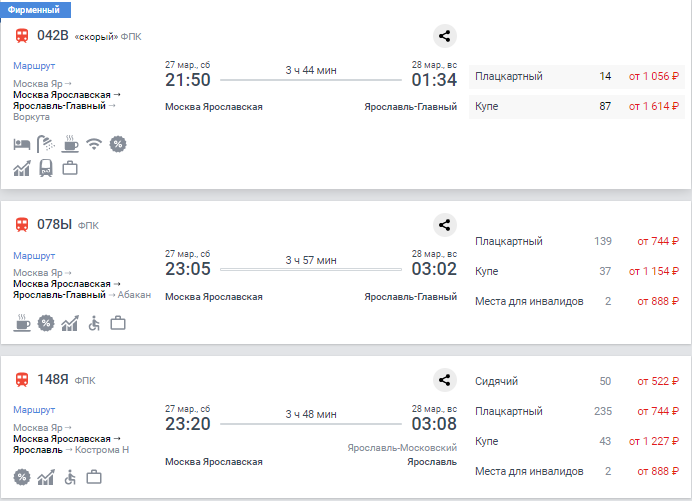Click share icon for train 148Я
The image size is (692, 501).
pyautogui.click(x=445, y=380)
